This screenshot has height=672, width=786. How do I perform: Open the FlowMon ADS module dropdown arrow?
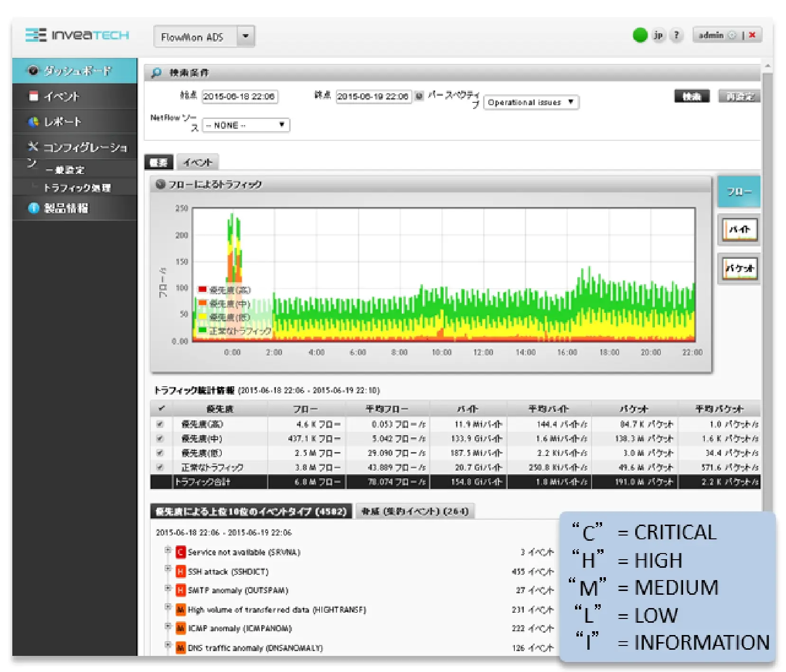pyautogui.click(x=246, y=36)
